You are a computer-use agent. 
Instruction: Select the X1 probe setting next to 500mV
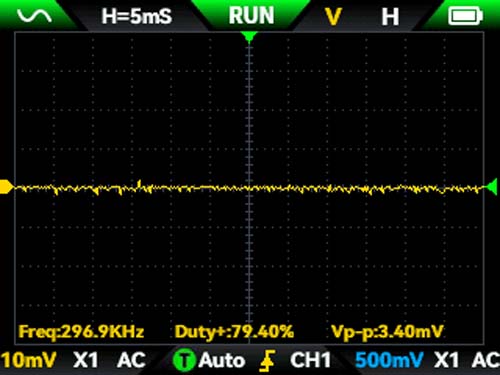point(447,360)
